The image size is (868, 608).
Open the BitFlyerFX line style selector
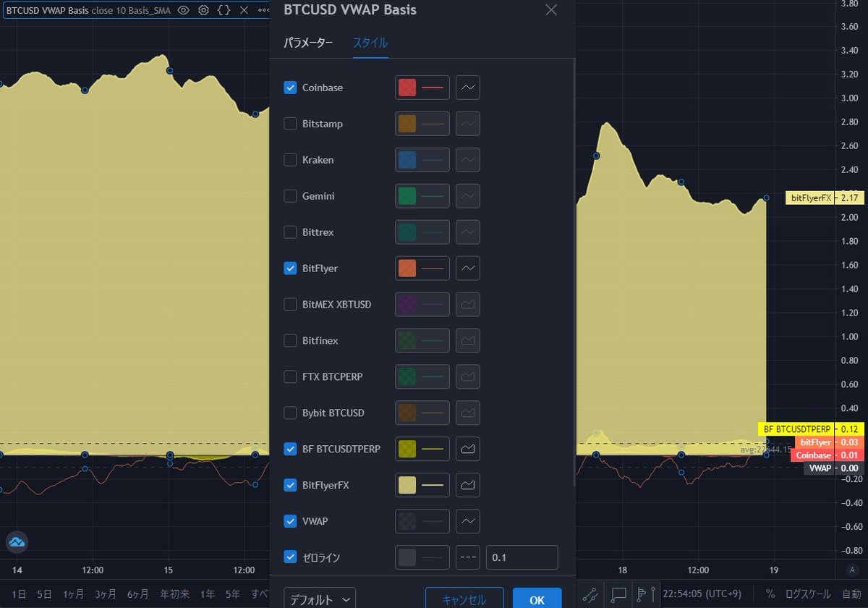click(467, 485)
